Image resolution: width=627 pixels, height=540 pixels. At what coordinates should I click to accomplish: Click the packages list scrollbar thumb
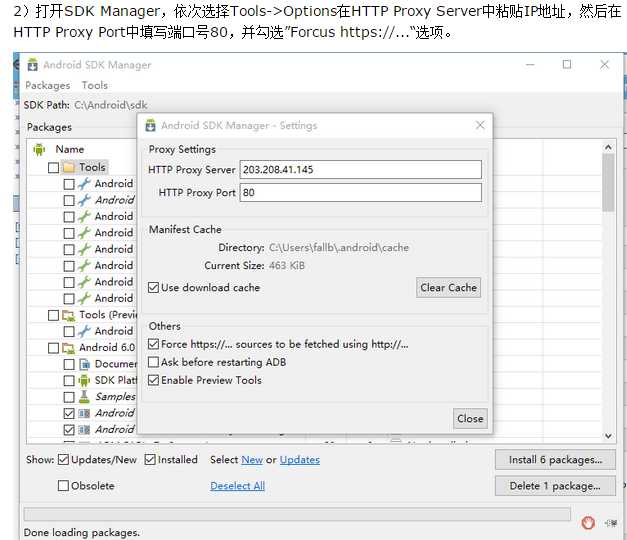(x=608, y=183)
